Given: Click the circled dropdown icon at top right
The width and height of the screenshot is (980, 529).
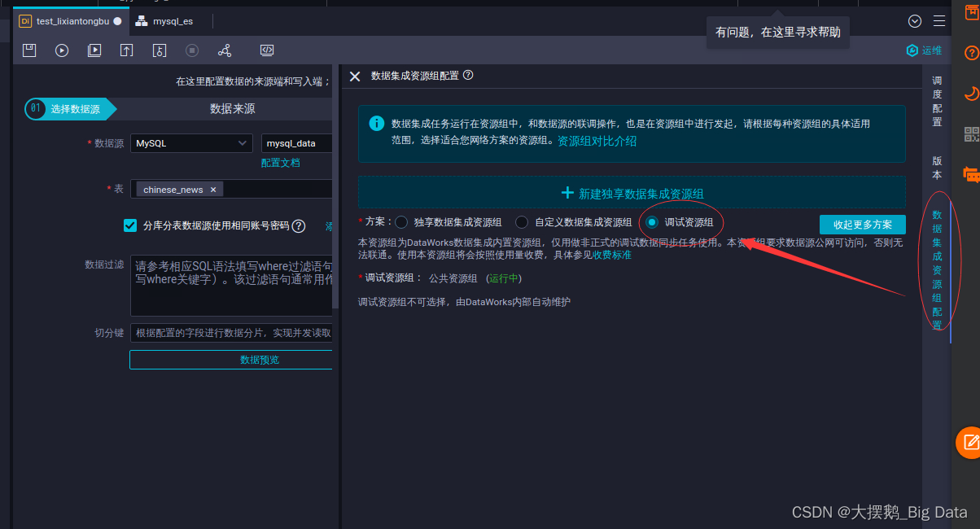Looking at the screenshot, I should [915, 21].
